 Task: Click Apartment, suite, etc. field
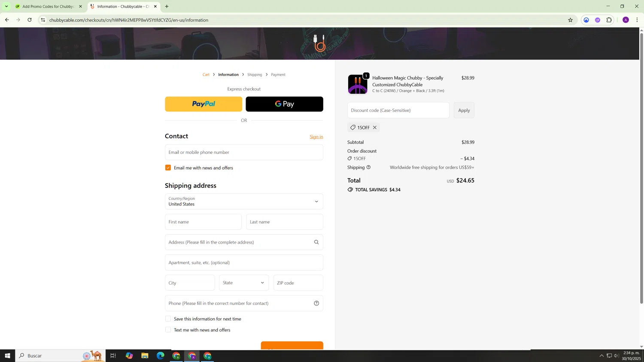[x=244, y=262]
